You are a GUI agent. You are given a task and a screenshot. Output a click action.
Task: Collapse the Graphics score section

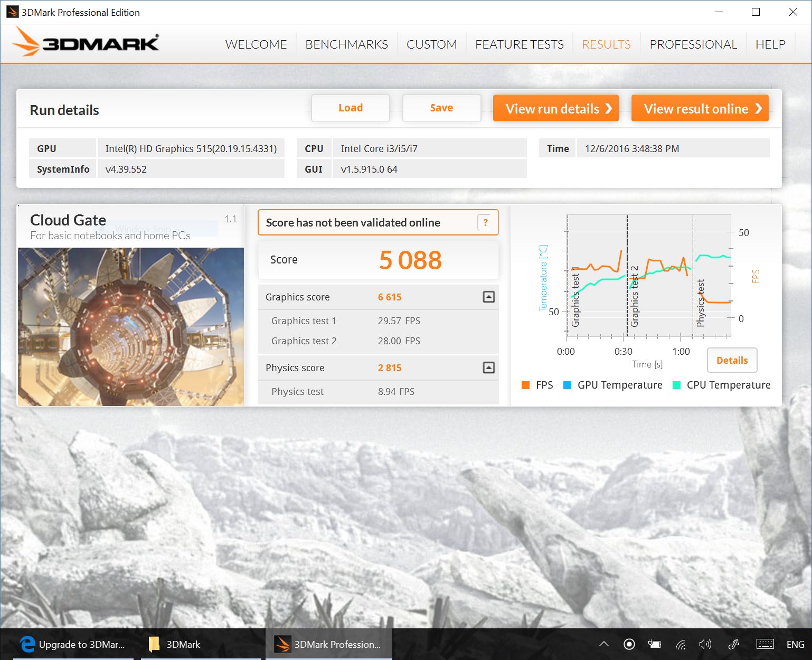[489, 297]
